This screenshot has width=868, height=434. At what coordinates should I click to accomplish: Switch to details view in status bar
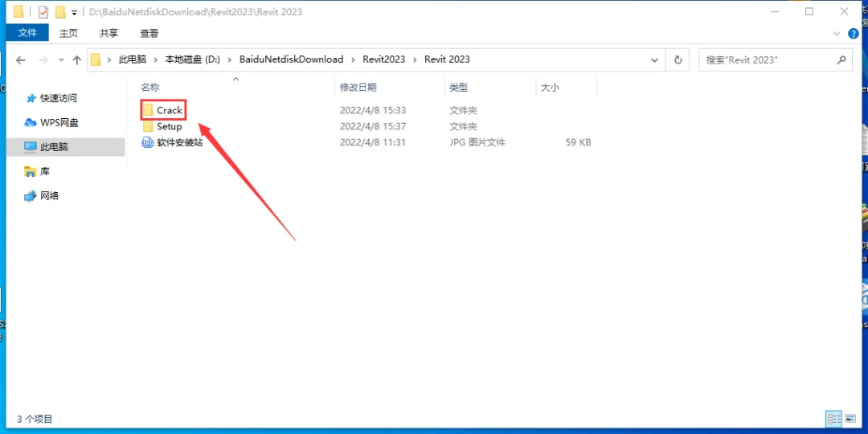click(833, 419)
